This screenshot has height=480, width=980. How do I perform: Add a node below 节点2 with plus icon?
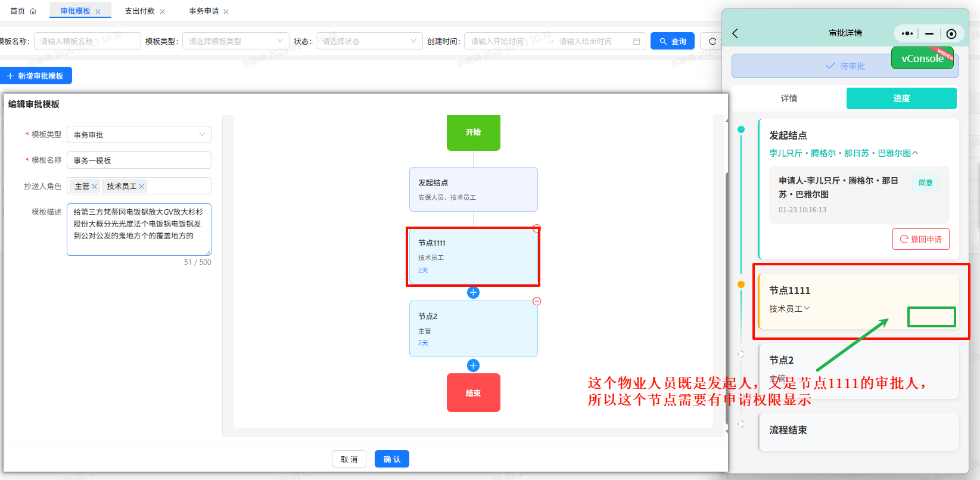click(473, 366)
